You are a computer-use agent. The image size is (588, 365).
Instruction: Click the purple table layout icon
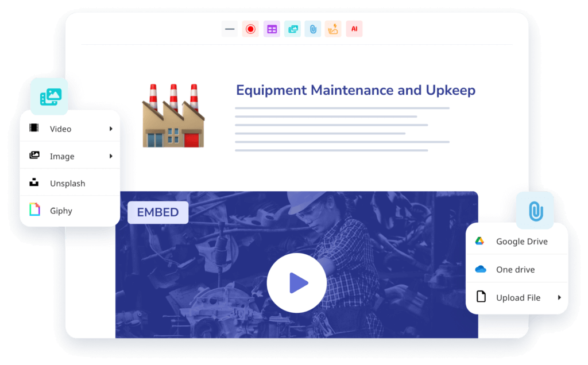pos(272,29)
